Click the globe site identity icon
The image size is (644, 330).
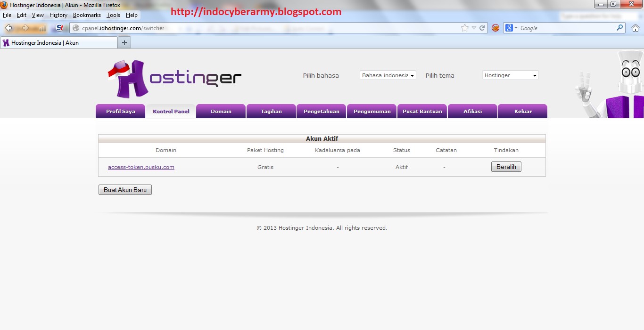coord(76,28)
